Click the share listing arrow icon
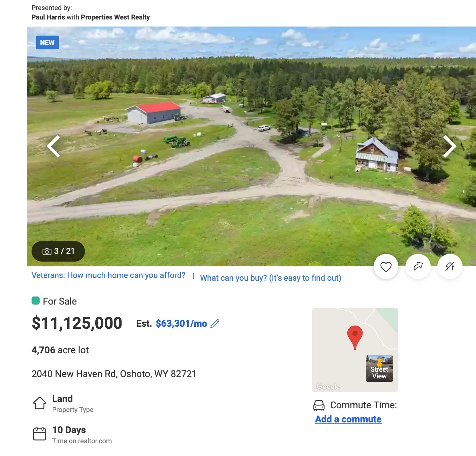 coord(418,267)
